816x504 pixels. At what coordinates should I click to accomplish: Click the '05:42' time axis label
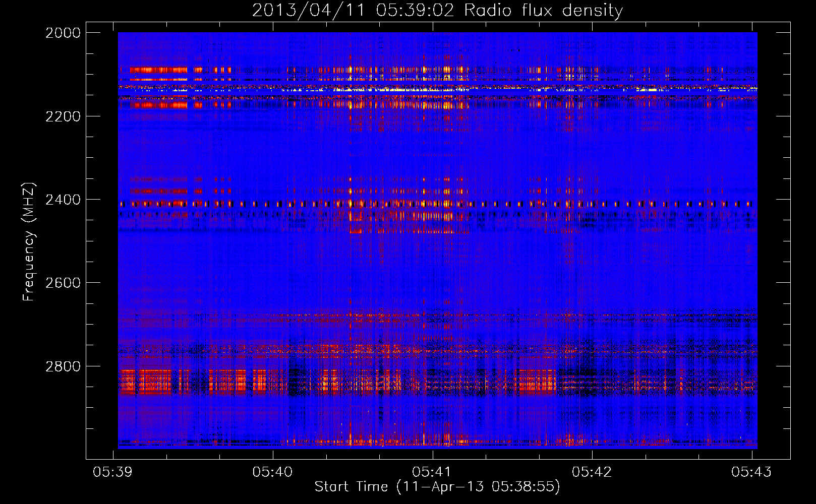click(x=592, y=472)
